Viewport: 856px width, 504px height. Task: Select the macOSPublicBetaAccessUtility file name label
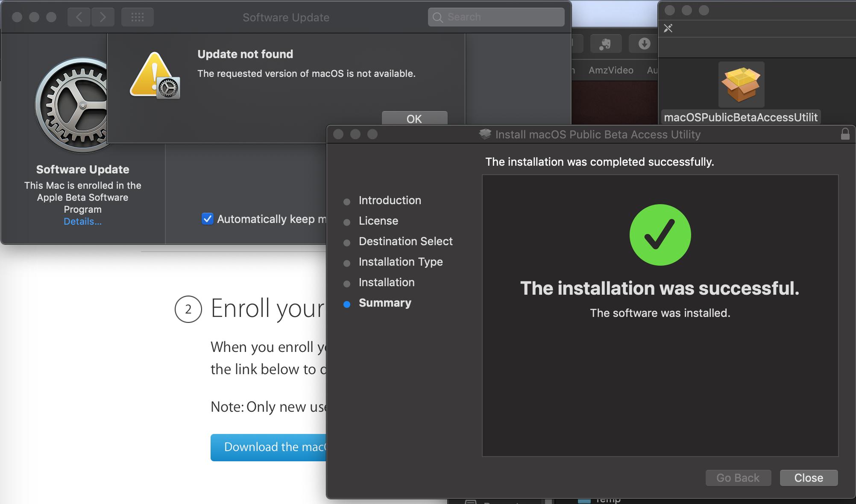[741, 117]
